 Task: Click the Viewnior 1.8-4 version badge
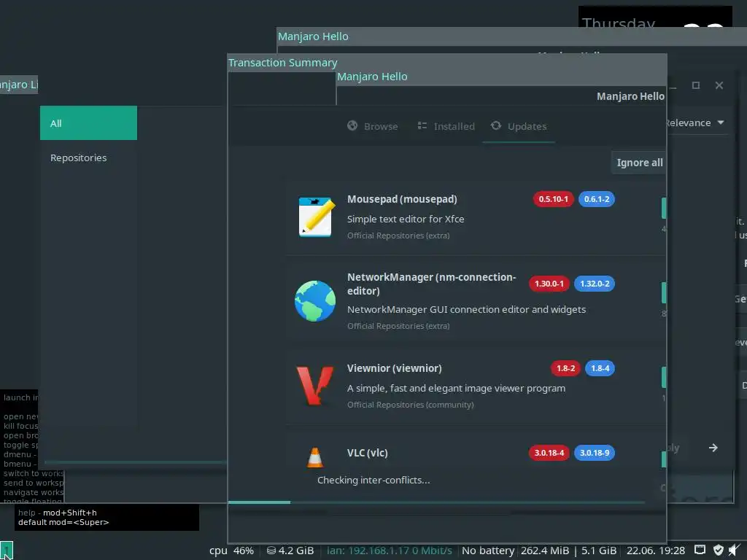click(x=600, y=368)
